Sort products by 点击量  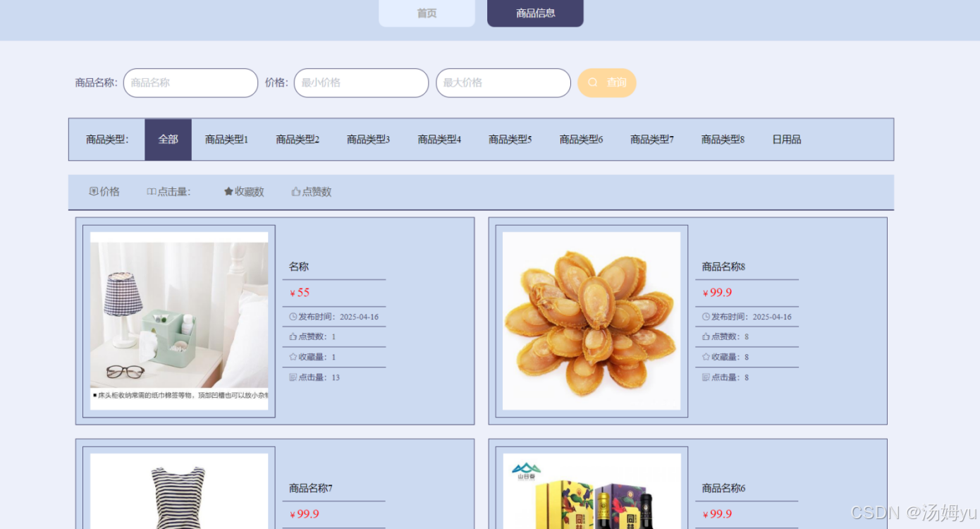[169, 192]
